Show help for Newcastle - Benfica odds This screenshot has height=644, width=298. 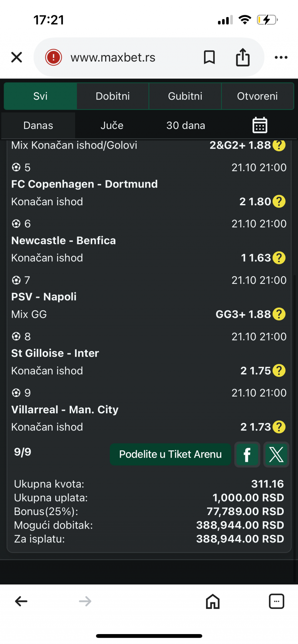pyautogui.click(x=279, y=258)
